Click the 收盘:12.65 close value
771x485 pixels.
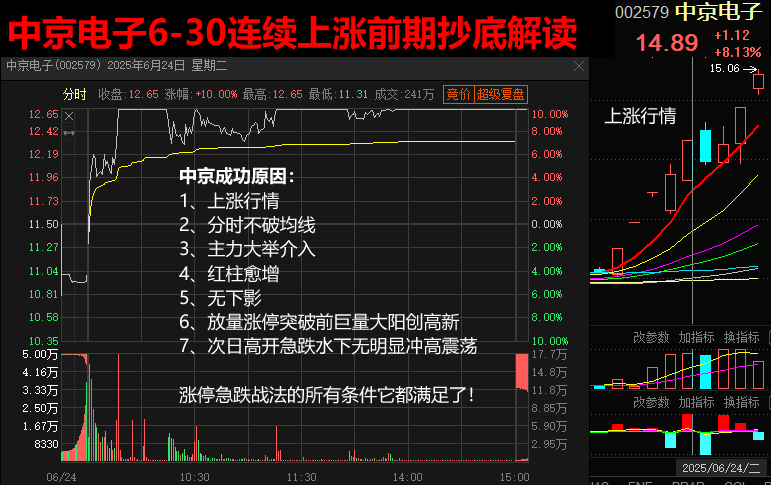pyautogui.click(x=128, y=94)
